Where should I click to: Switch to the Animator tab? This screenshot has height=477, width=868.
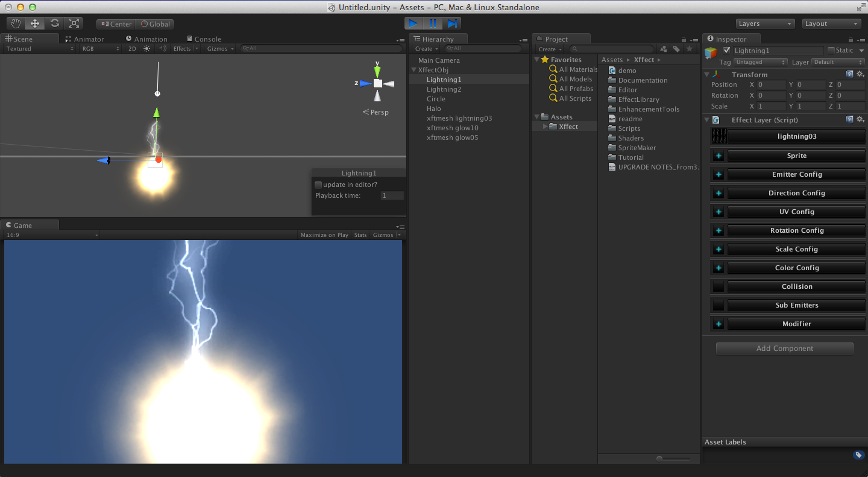click(x=84, y=39)
